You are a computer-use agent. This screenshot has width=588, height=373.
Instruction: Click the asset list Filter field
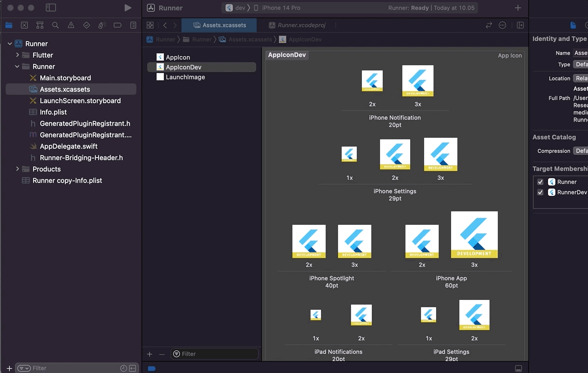point(215,354)
